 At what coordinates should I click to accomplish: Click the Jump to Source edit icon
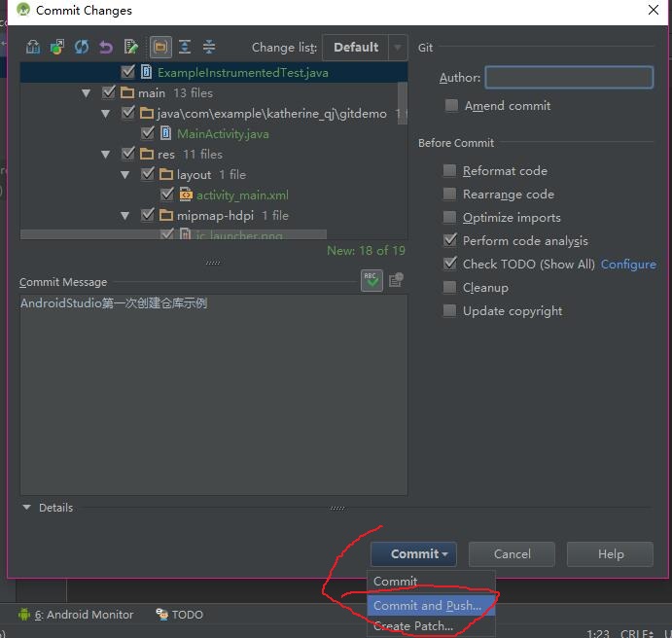click(130, 47)
